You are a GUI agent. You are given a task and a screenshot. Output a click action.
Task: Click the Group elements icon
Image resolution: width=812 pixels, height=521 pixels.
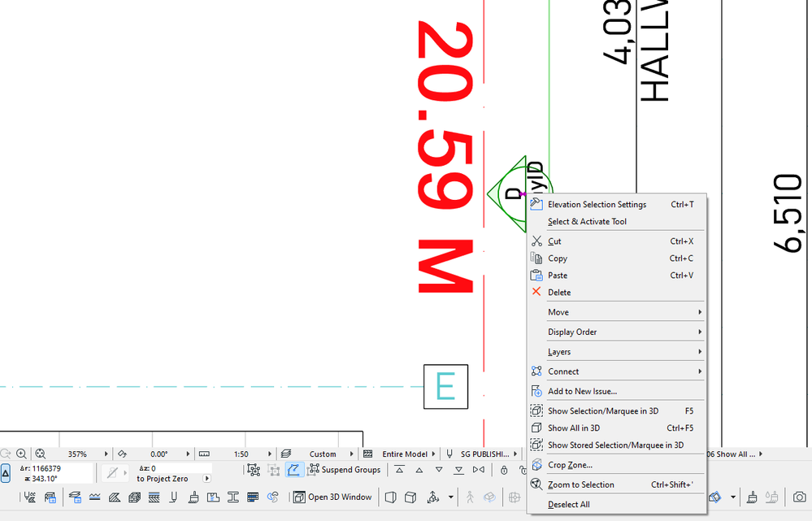coord(254,471)
